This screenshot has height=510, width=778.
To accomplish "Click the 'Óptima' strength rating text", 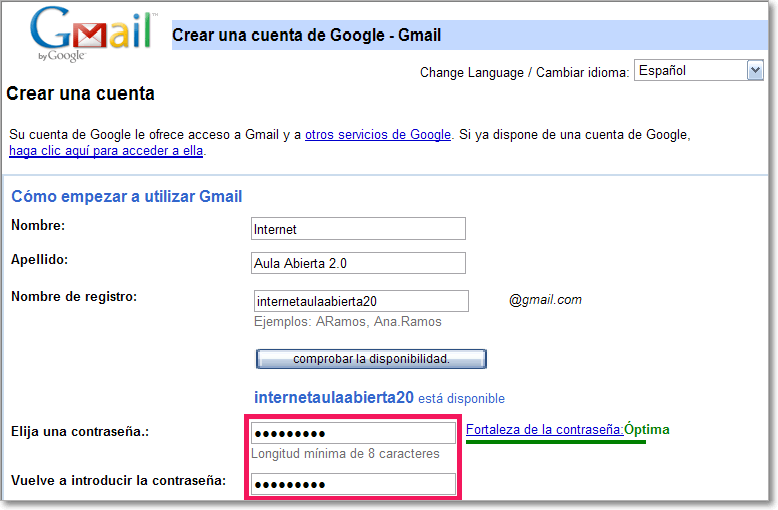I will coord(647,429).
